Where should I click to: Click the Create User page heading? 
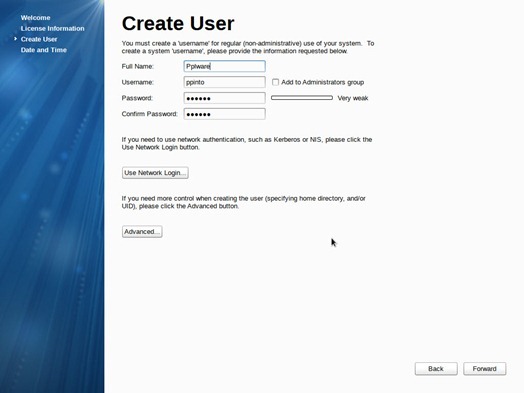(x=178, y=23)
